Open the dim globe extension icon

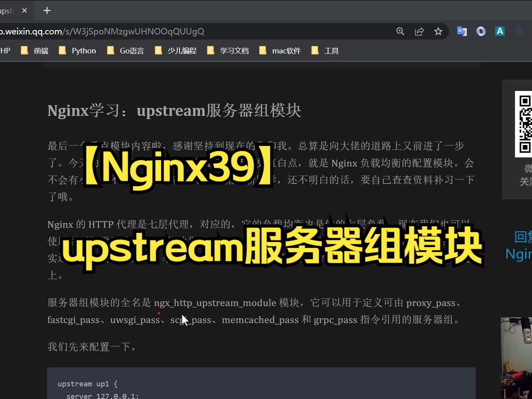click(519, 31)
